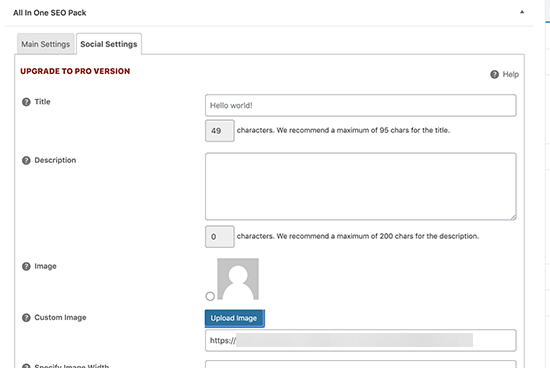This screenshot has width=550, height=368.
Task: Click inside the Description text area
Action: pos(361,187)
